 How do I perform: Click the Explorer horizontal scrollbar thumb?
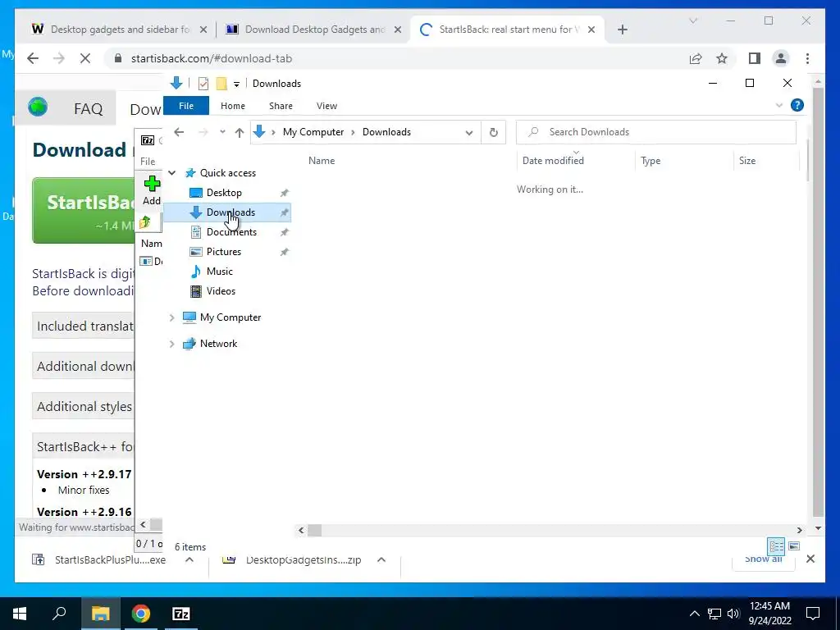click(314, 531)
